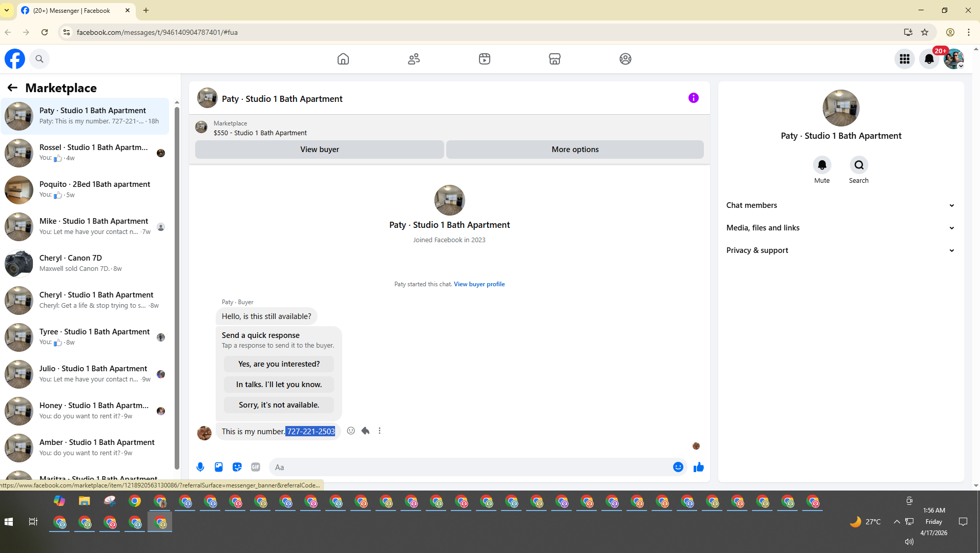Click the selected phone number 727-221-2503
This screenshot has width=980, height=553.
[x=310, y=432]
